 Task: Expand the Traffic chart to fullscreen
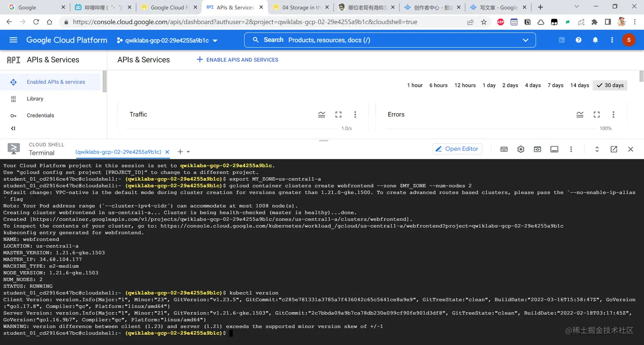[x=338, y=114]
